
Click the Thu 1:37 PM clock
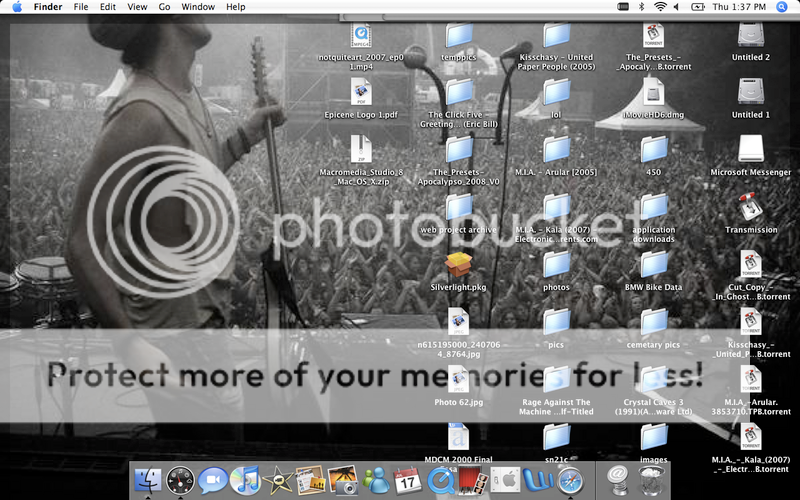coord(739,7)
